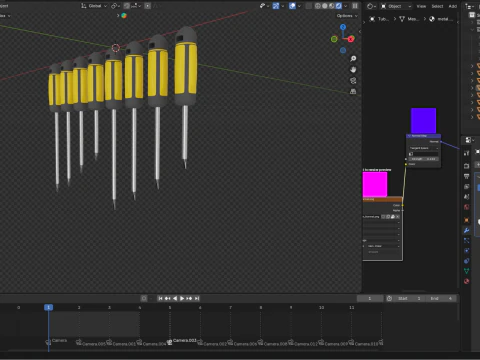
Task: Open the Select menu in the node editor
Action: click(437, 6)
